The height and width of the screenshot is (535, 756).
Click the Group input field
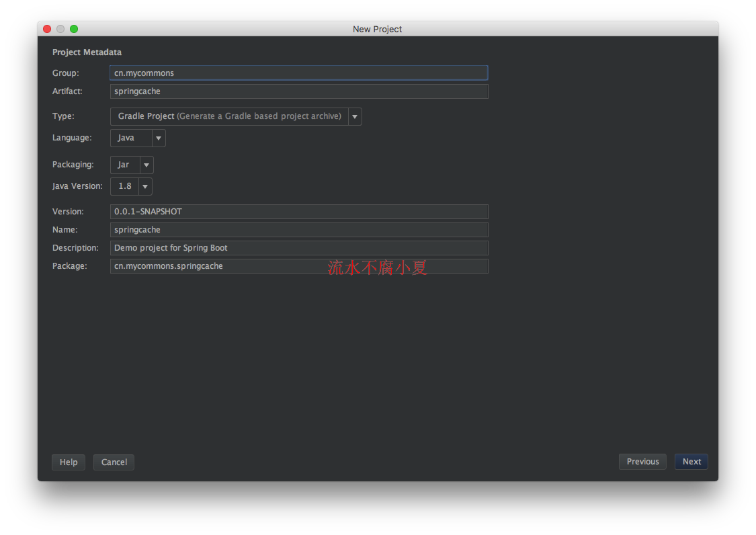pos(299,73)
